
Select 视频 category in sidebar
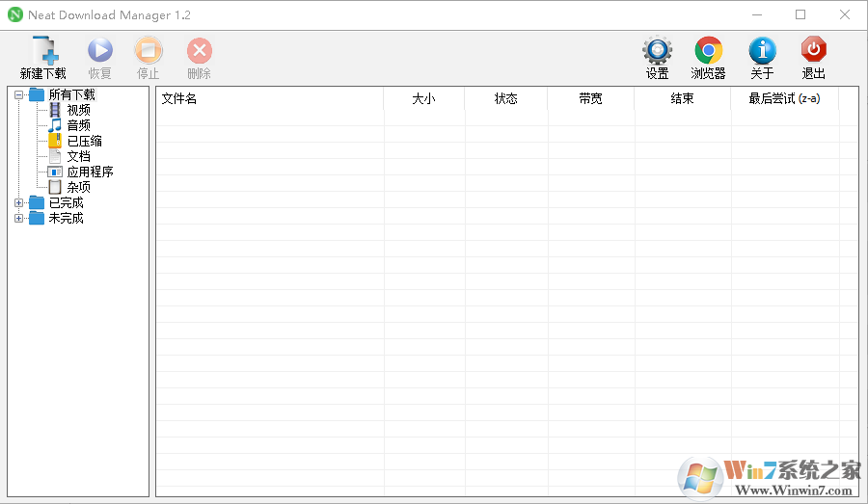[x=78, y=110]
